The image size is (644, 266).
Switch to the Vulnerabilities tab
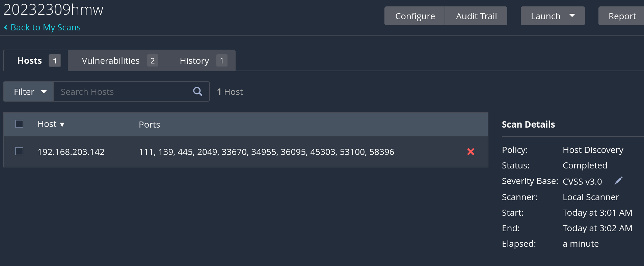[x=111, y=61]
